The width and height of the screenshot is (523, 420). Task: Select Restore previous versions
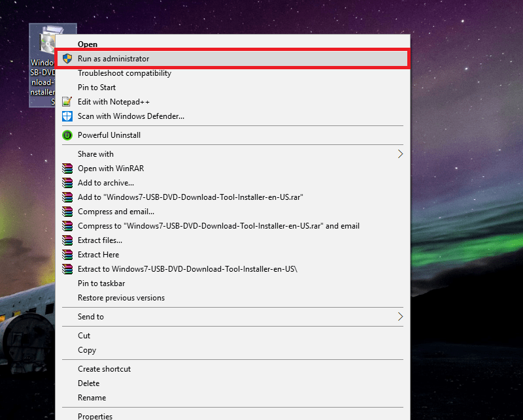233,298
